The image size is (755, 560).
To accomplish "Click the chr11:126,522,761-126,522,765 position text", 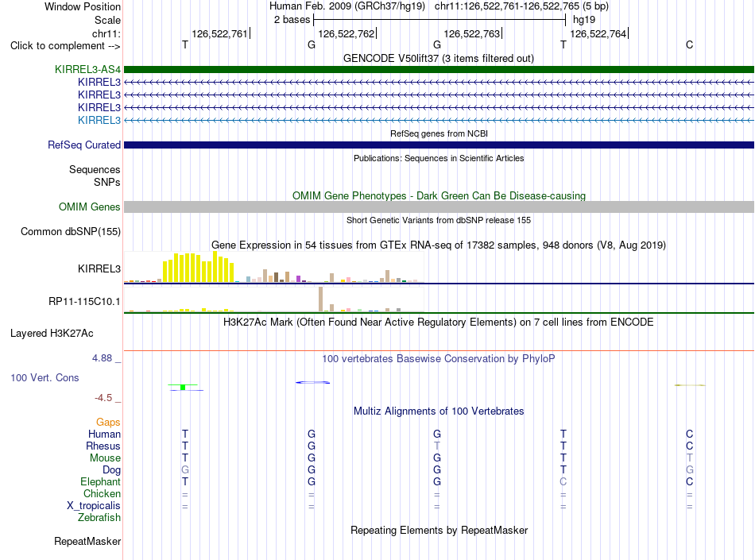I will point(521,6).
